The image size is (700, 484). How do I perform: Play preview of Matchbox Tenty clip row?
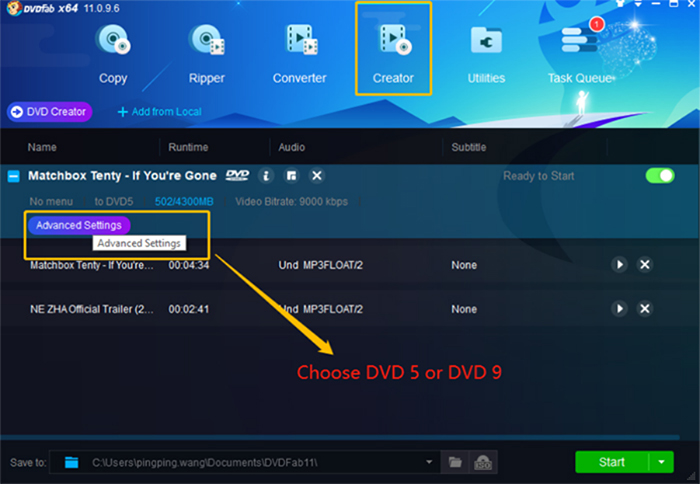click(619, 265)
